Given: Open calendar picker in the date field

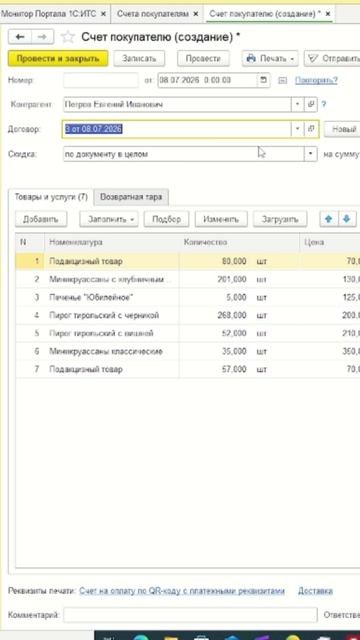Looking at the screenshot, I should [x=263, y=80].
